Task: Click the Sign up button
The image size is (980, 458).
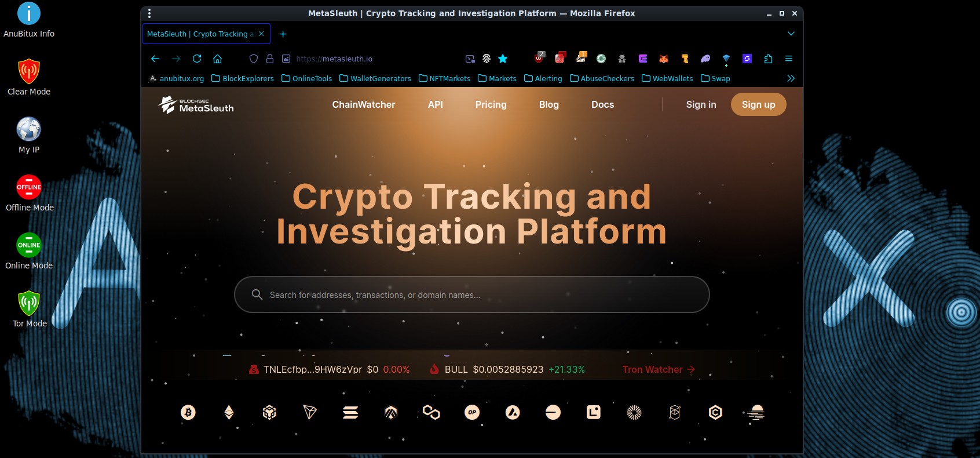Action: click(759, 104)
